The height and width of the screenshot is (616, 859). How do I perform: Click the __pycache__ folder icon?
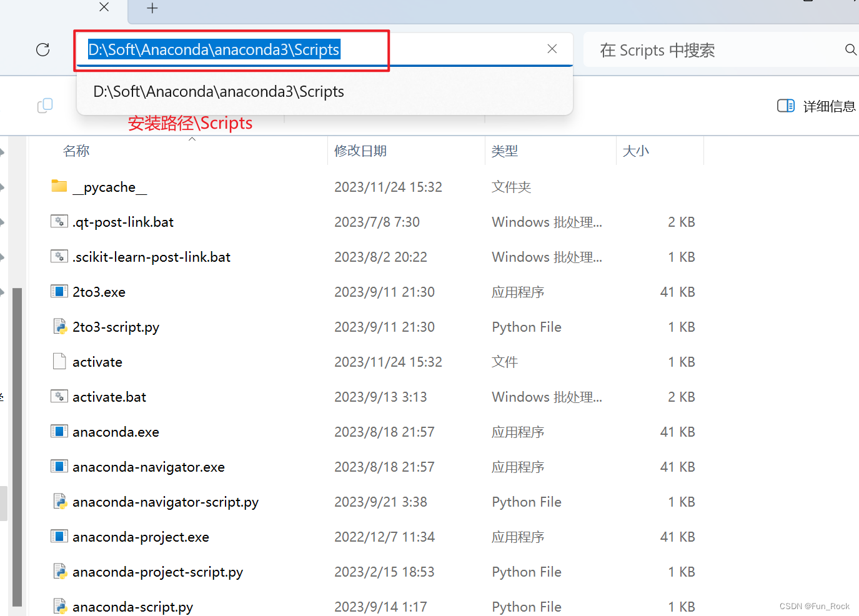tap(59, 186)
